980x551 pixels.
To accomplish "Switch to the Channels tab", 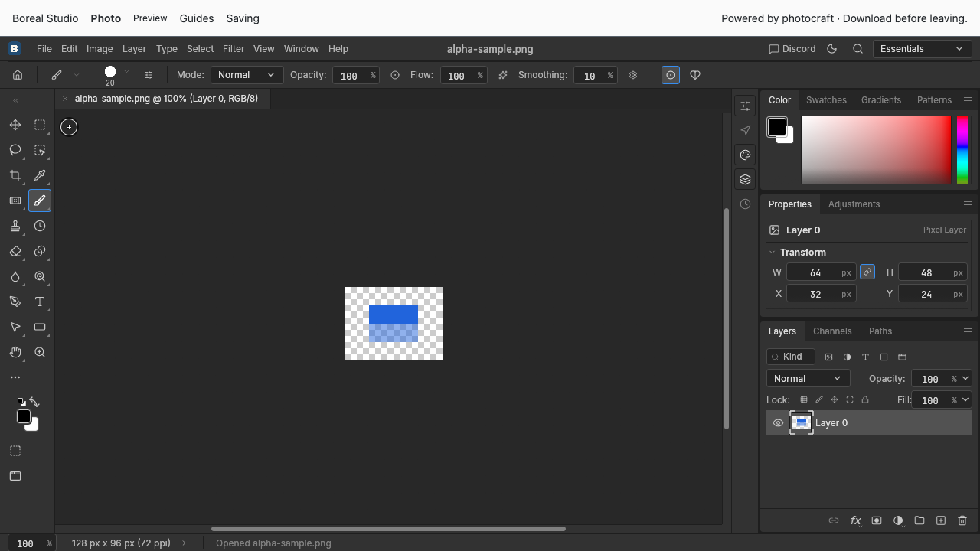I will click(832, 331).
